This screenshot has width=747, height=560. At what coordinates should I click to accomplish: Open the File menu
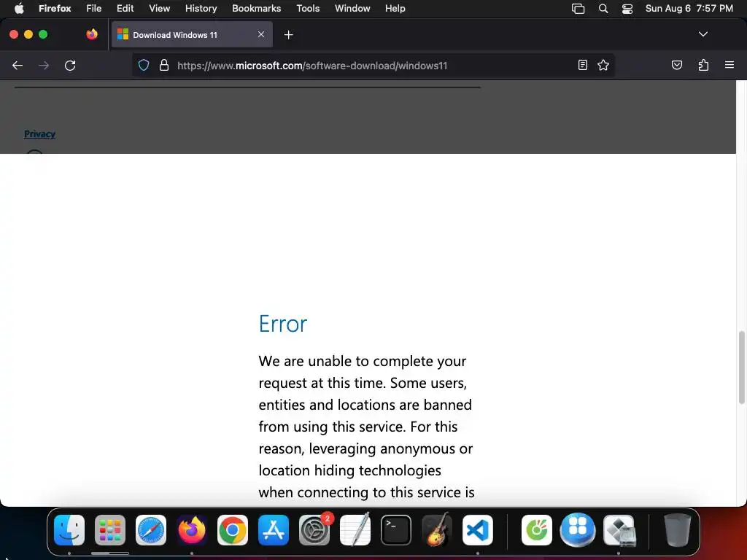tap(94, 9)
